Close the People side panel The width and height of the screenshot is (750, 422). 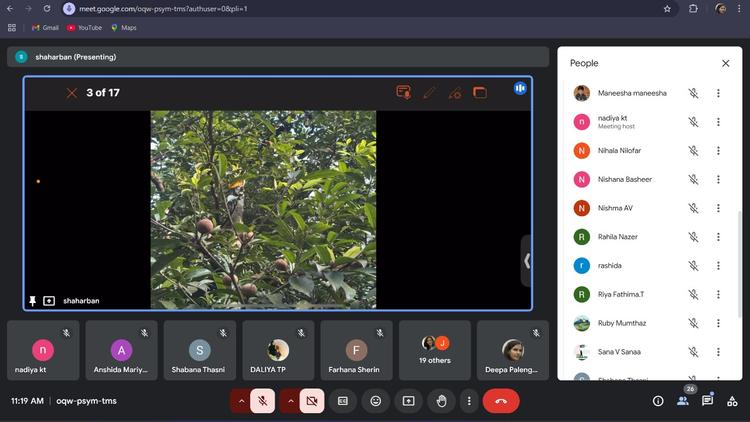pyautogui.click(x=725, y=63)
